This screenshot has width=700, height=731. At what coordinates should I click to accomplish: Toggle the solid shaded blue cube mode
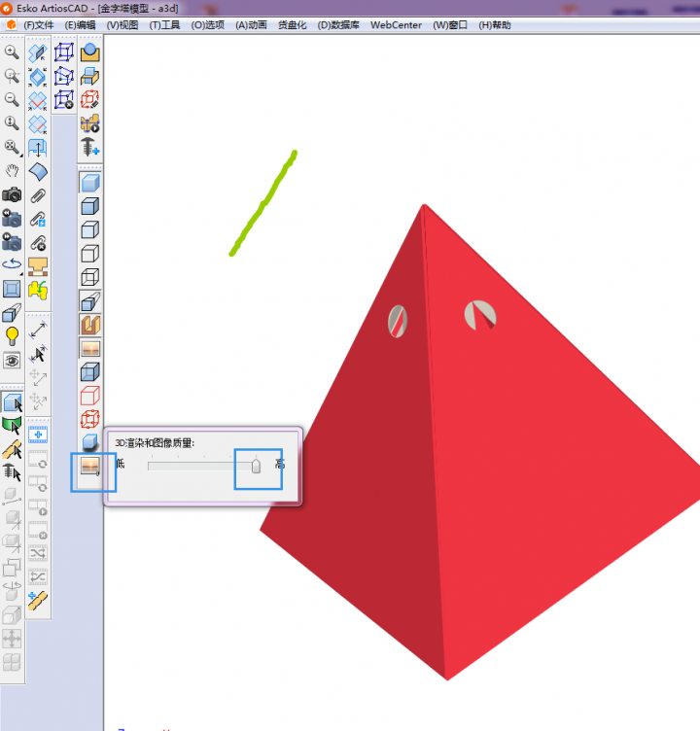click(x=90, y=182)
